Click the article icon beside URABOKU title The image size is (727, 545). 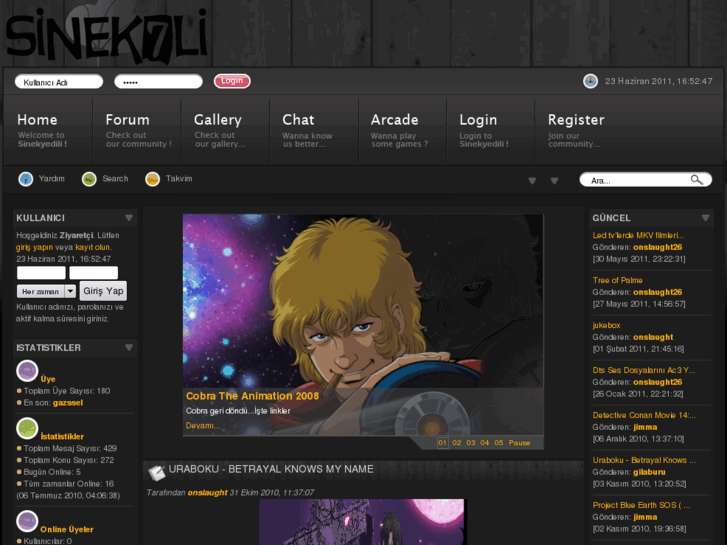(x=157, y=472)
